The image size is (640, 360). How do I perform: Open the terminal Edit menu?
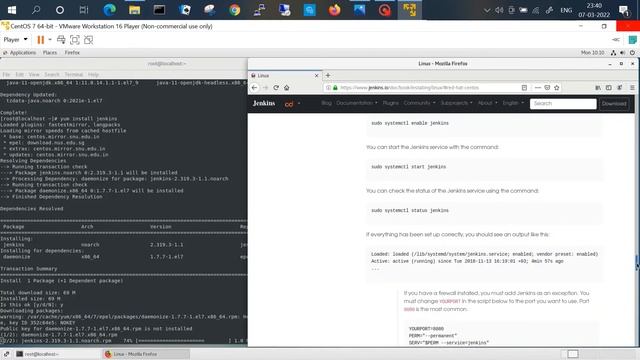point(19,74)
